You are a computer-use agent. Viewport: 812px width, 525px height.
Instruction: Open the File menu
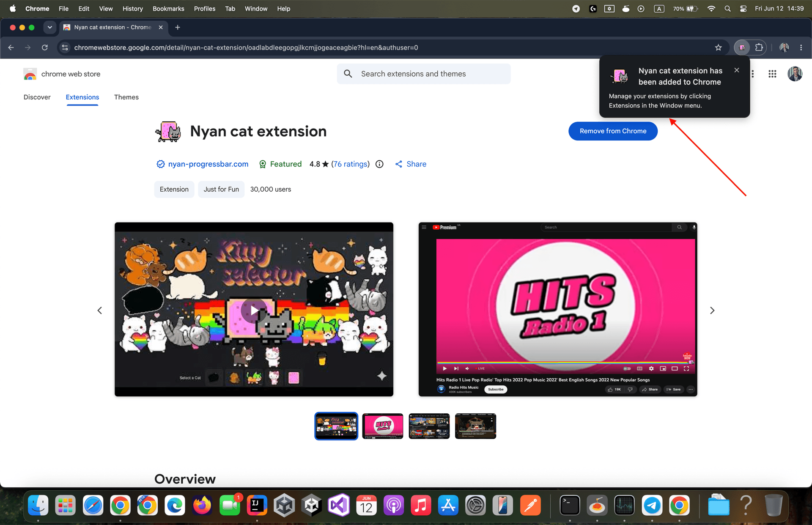pyautogui.click(x=63, y=8)
